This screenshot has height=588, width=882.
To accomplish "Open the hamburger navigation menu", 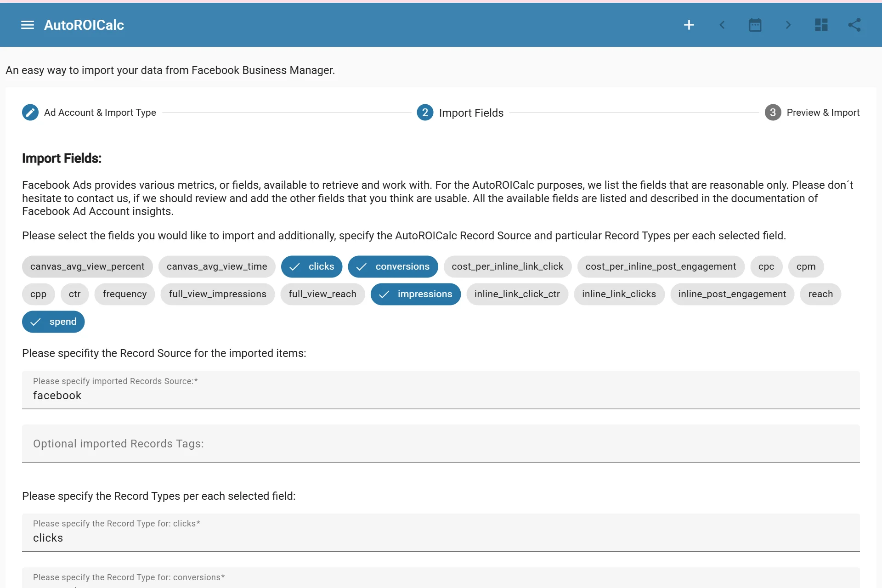I will click(x=28, y=25).
